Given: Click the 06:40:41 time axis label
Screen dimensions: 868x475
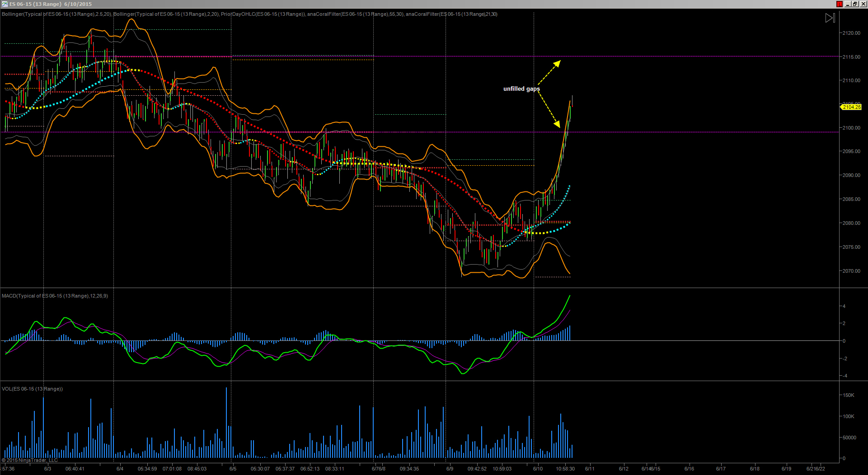Looking at the screenshot, I should tap(75, 469).
